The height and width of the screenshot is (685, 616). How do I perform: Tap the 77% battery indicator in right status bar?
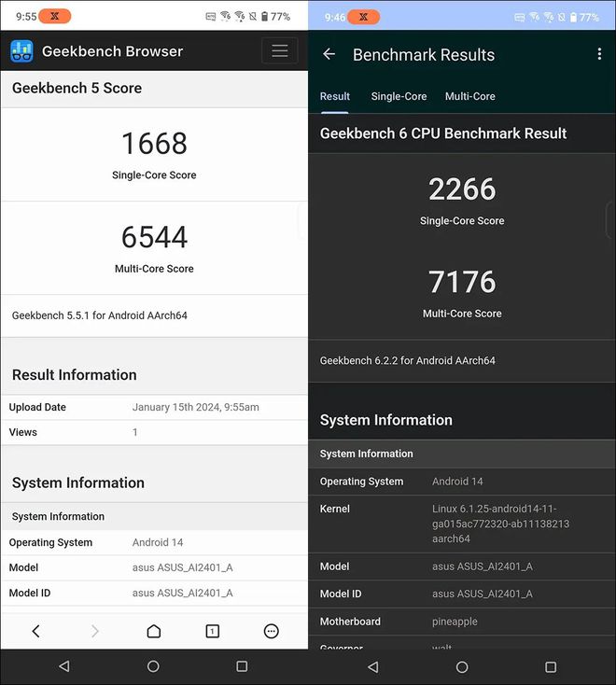(584, 18)
